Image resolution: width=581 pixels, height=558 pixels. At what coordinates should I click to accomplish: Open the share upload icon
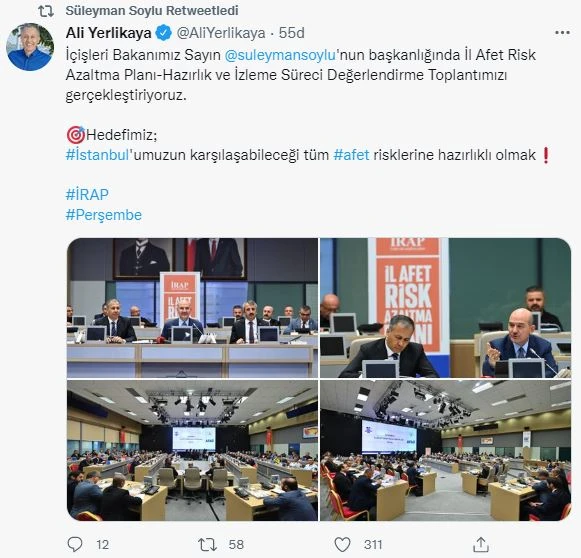coord(481,544)
